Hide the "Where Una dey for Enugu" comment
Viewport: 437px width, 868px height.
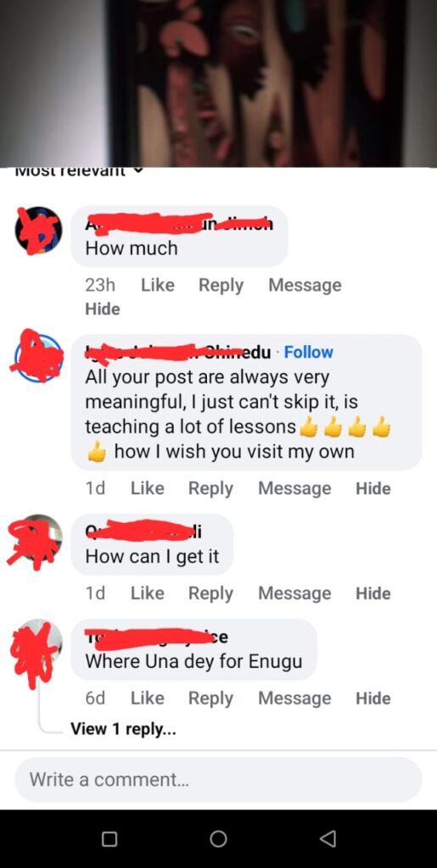[373, 698]
